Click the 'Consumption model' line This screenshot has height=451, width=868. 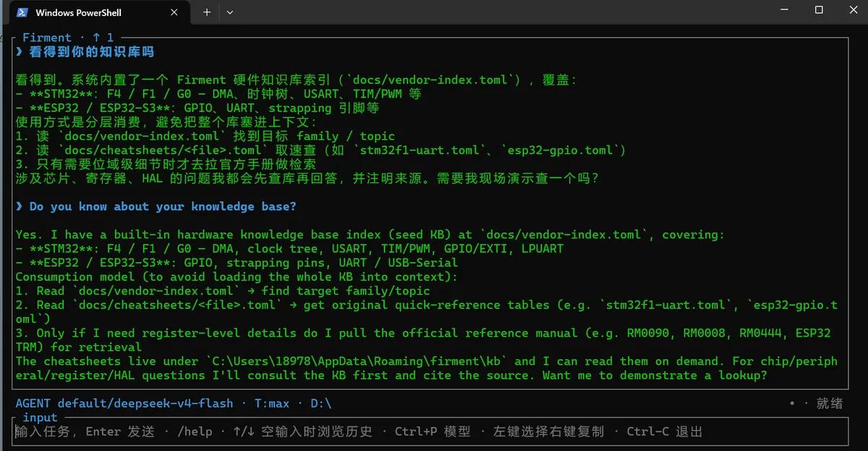[x=236, y=277]
